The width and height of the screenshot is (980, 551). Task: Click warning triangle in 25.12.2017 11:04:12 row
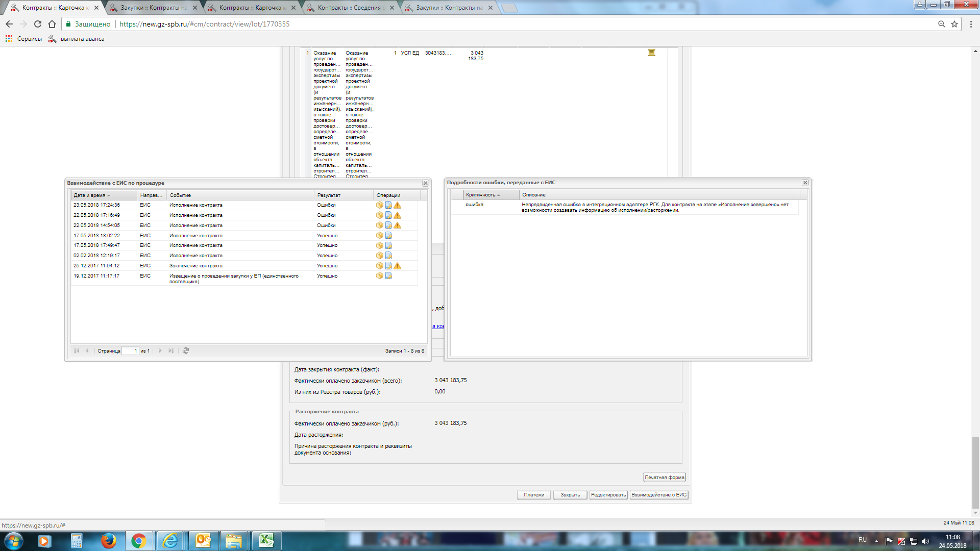tap(398, 266)
